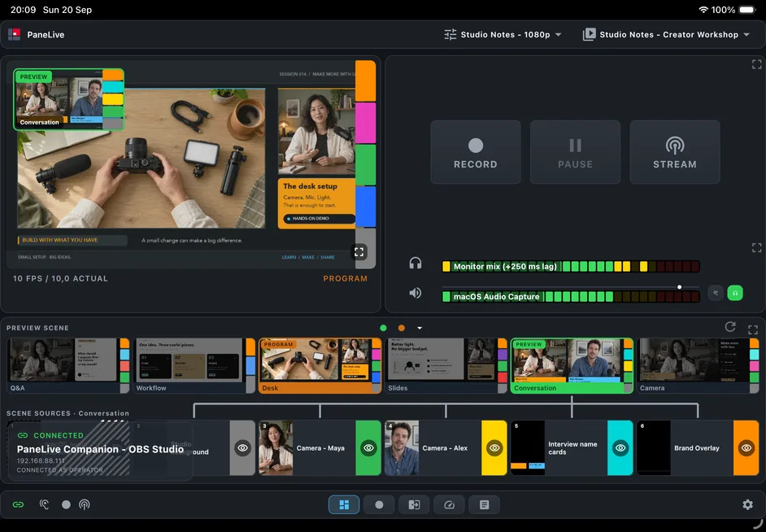Click the speaker icon beside macOS Audio Capture

[x=416, y=293]
